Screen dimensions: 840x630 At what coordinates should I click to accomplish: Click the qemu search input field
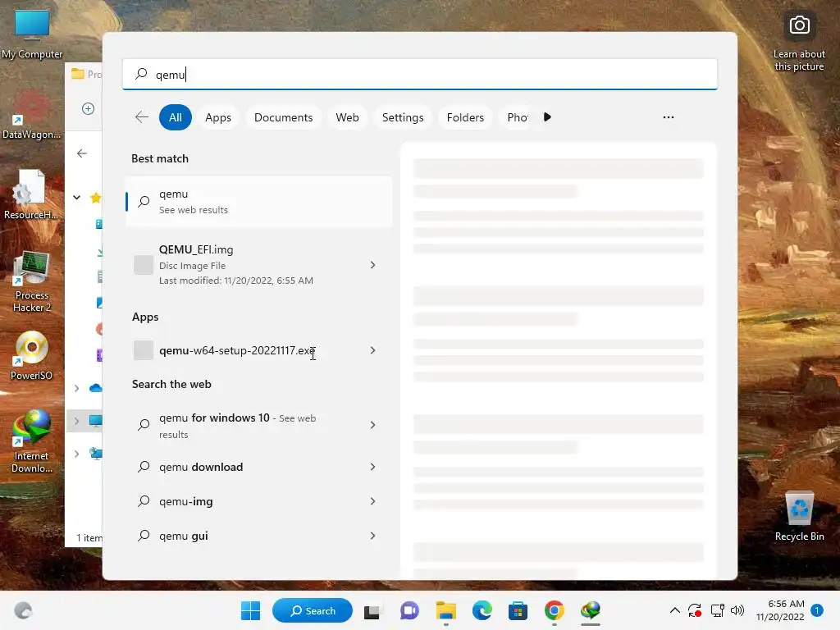tap(420, 75)
